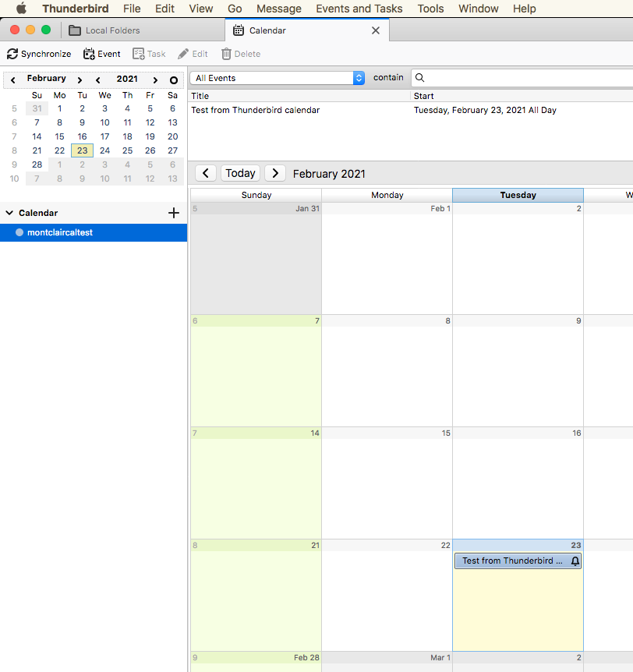The image size is (633, 672).
Task: Click the event search input field
Action: [522, 78]
